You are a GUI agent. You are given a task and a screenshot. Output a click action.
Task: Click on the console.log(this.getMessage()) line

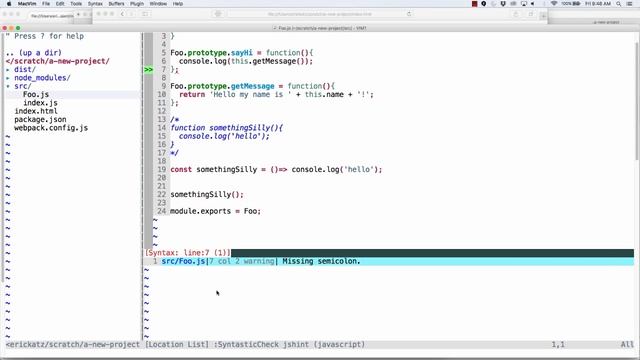click(x=246, y=61)
